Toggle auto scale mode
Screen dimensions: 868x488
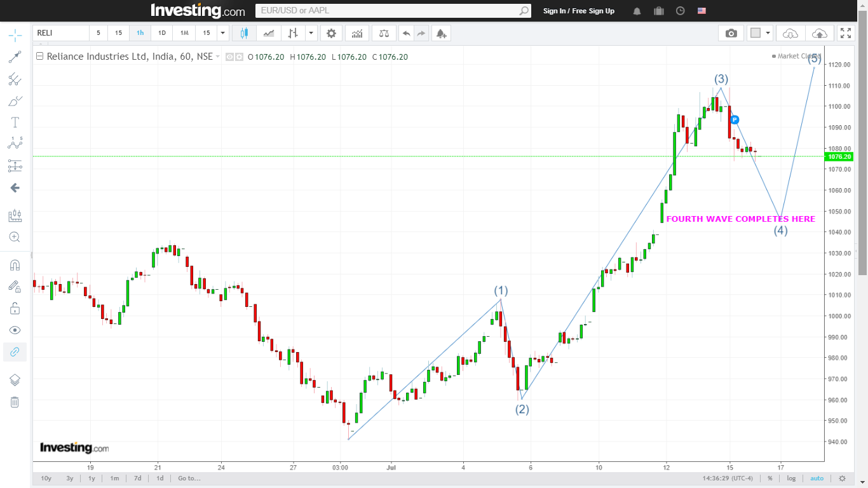[817, 478]
